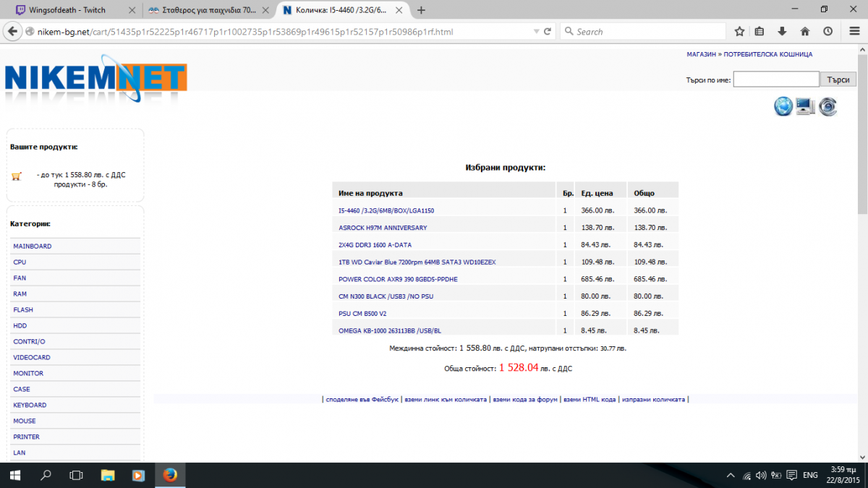Image resolution: width=868 pixels, height=488 pixels.
Task: Open the 1TB WD Caviar Blue product link
Action: [x=417, y=262]
